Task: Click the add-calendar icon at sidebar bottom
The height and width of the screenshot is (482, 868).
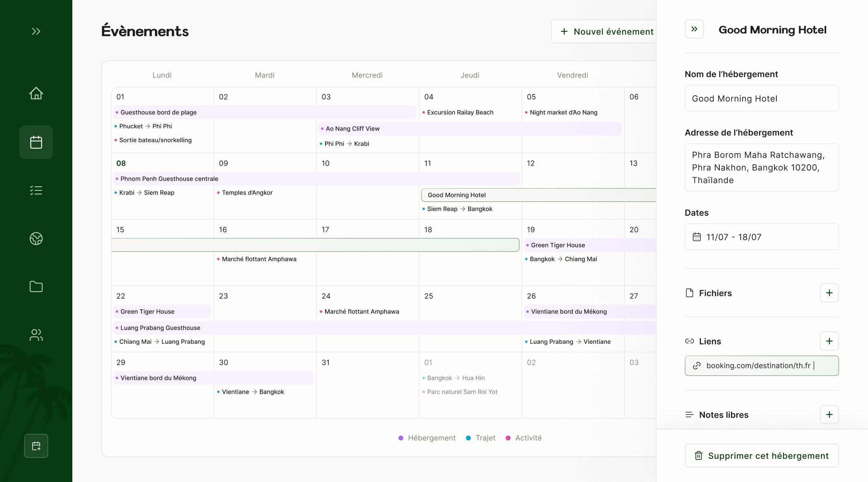Action: coord(36,446)
